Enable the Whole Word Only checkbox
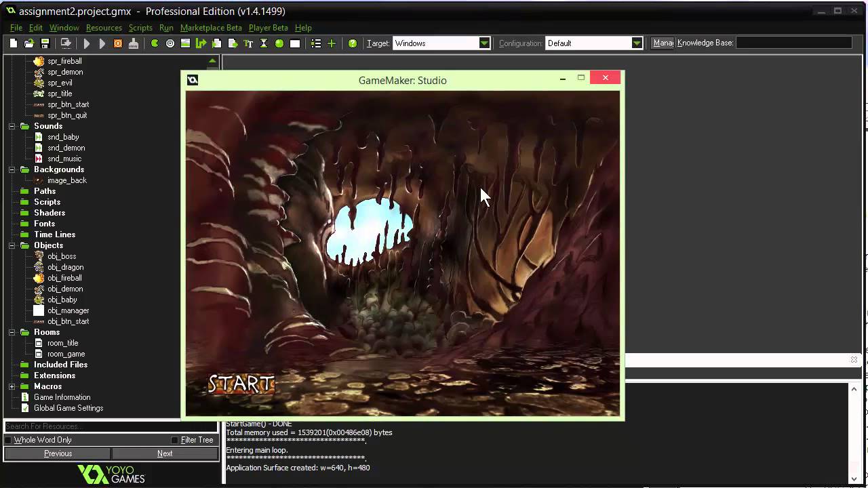868x488 pixels. [8, 440]
